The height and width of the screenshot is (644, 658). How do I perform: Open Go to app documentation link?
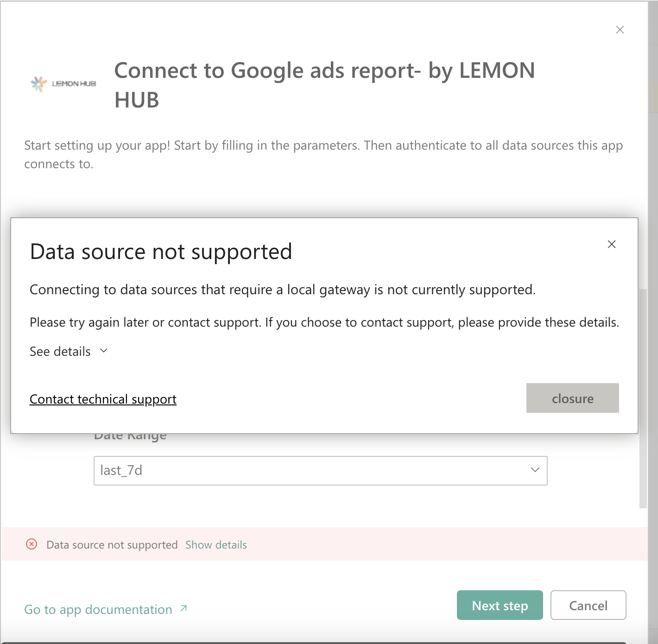(x=98, y=610)
